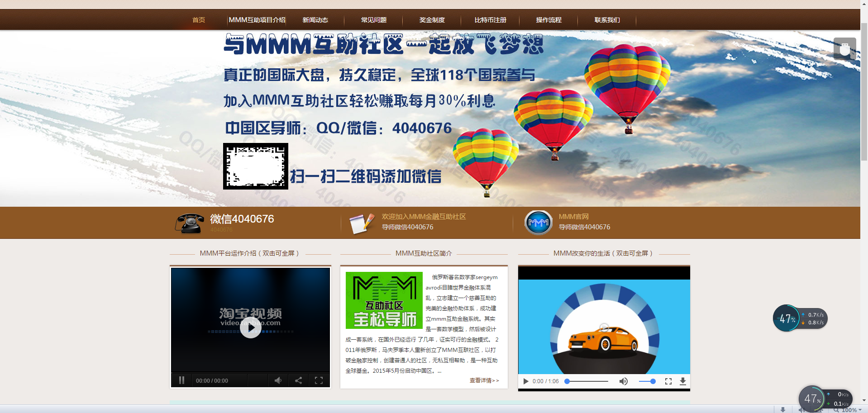The width and height of the screenshot is (868, 413).
Task: Click the MMM改变你的生活 section heading
Action: click(603, 253)
